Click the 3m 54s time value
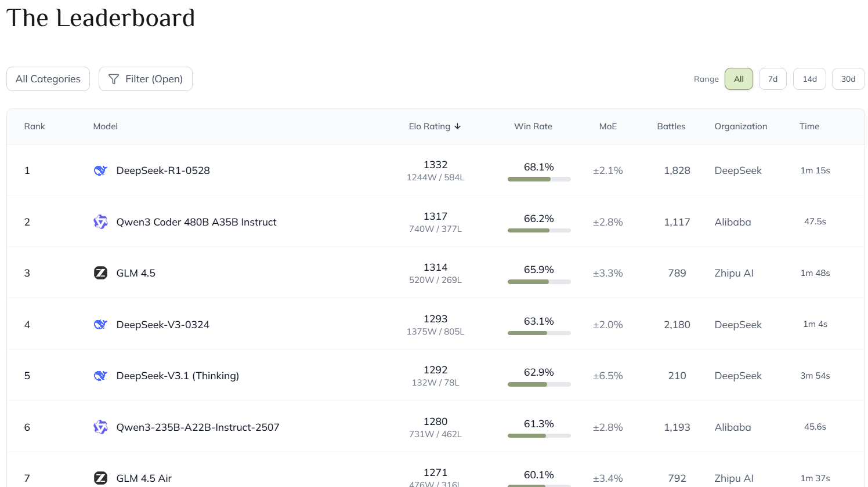 click(815, 376)
